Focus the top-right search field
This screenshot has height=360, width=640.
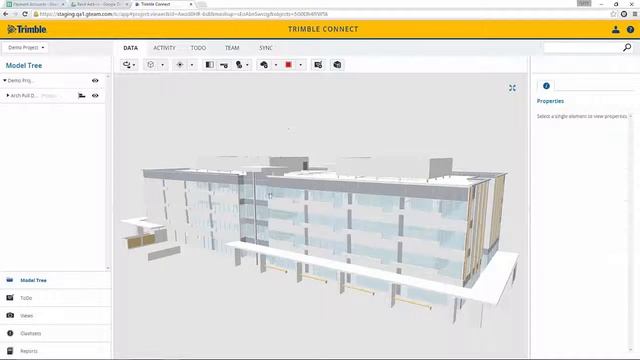point(582,48)
